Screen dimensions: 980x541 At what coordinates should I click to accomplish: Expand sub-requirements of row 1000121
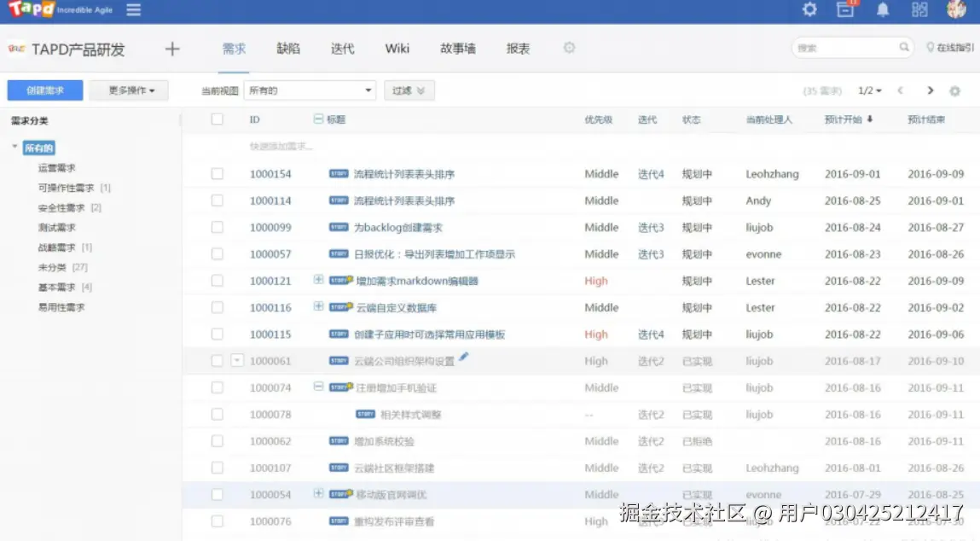click(x=318, y=280)
